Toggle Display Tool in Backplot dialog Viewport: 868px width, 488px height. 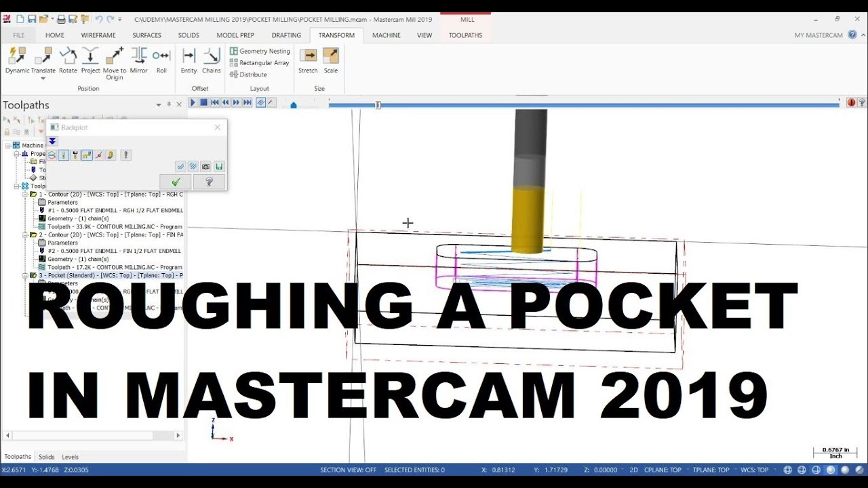pyautogui.click(x=63, y=155)
